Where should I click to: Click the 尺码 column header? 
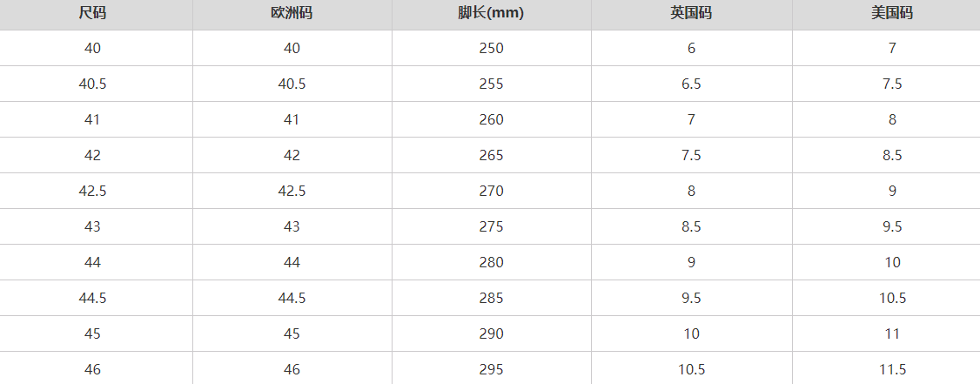(92, 13)
